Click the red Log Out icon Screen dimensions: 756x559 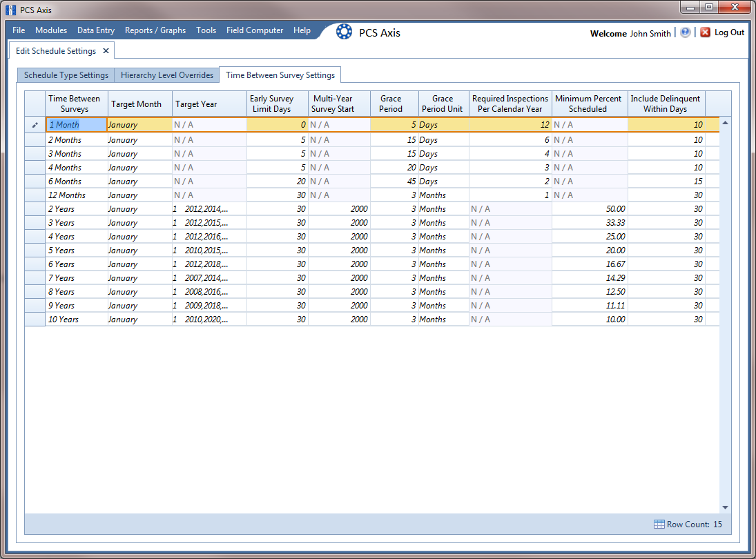[x=705, y=32]
